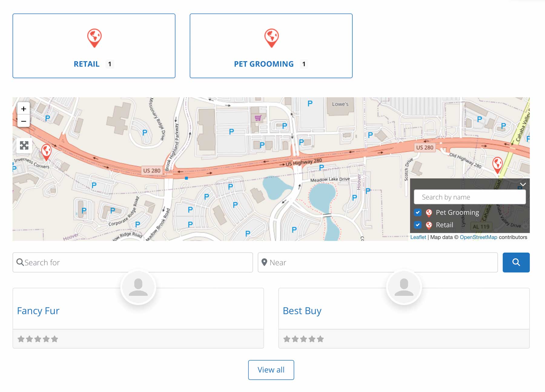Click the blue search magnifier button
This screenshot has width=545, height=392.
tap(516, 262)
